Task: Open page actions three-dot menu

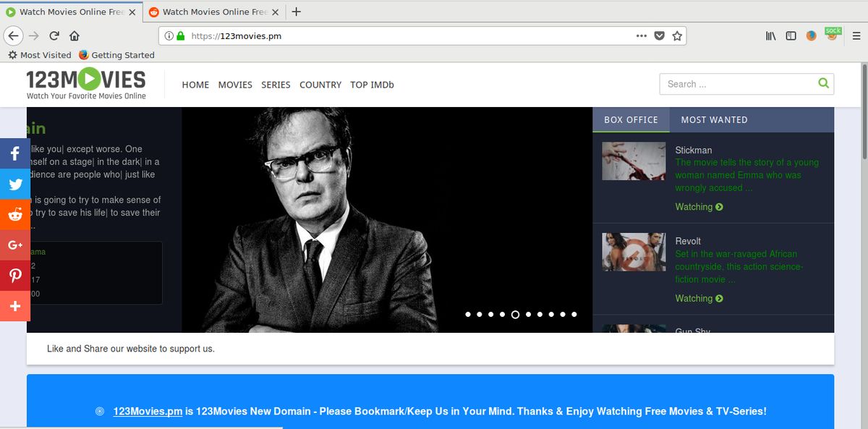Action: point(641,35)
